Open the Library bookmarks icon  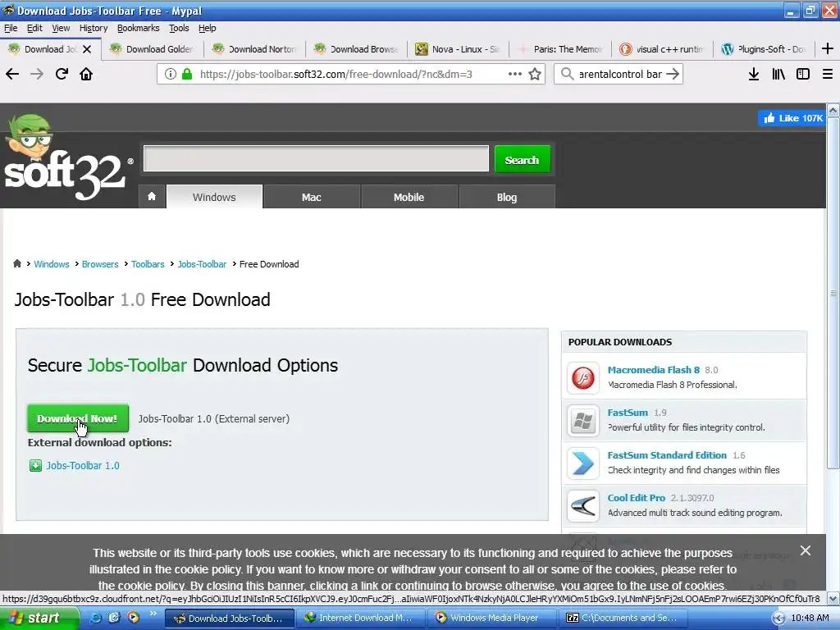click(x=778, y=74)
